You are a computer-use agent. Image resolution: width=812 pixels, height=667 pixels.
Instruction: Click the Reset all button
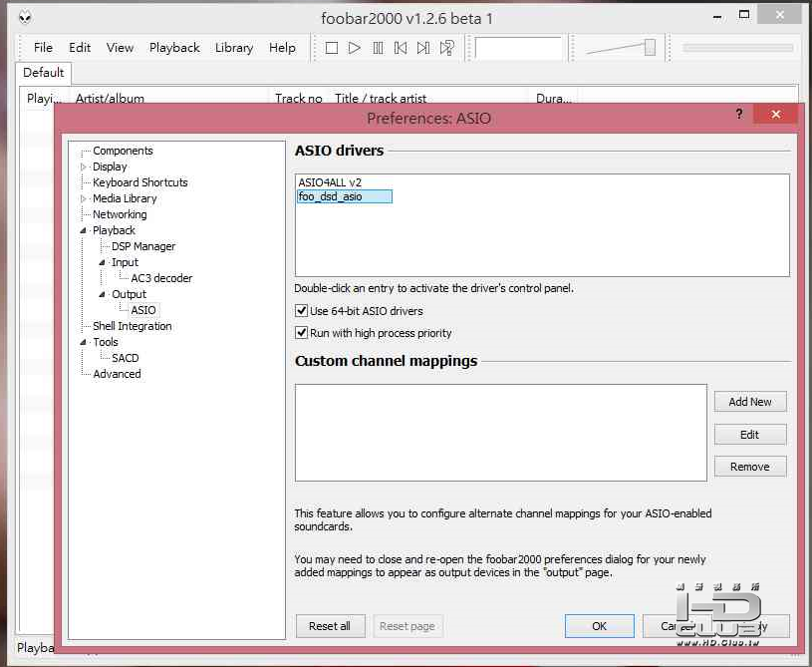click(330, 626)
